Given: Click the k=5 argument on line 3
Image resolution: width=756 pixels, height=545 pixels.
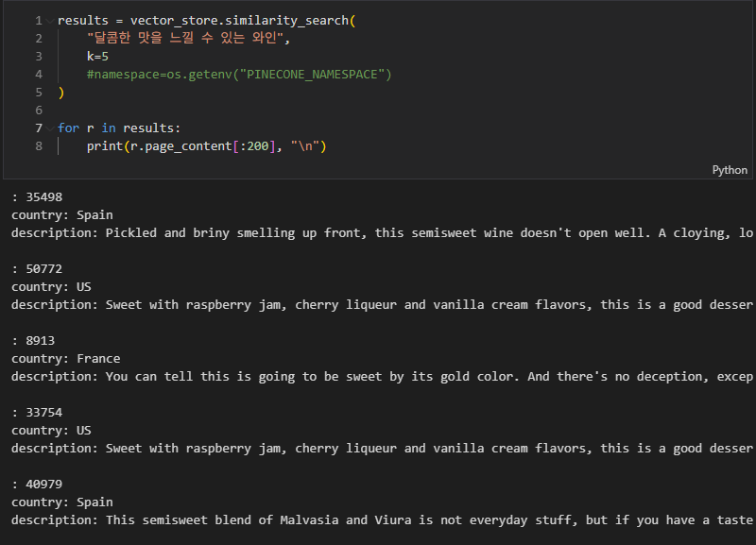Looking at the screenshot, I should (97, 57).
